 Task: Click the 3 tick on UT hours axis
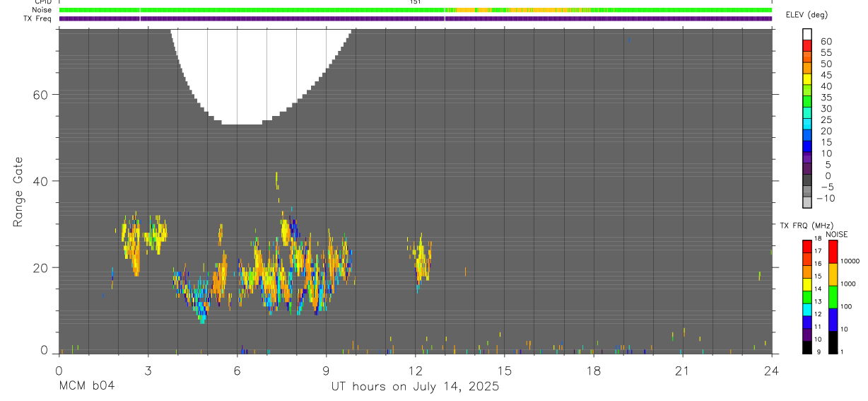148,370
